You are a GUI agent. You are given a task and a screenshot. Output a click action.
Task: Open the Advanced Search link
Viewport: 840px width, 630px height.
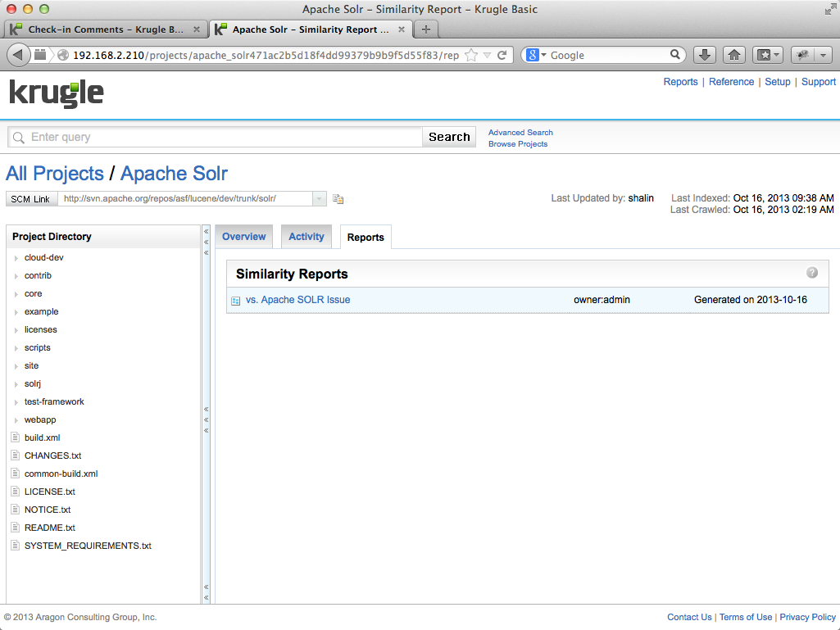(520, 133)
